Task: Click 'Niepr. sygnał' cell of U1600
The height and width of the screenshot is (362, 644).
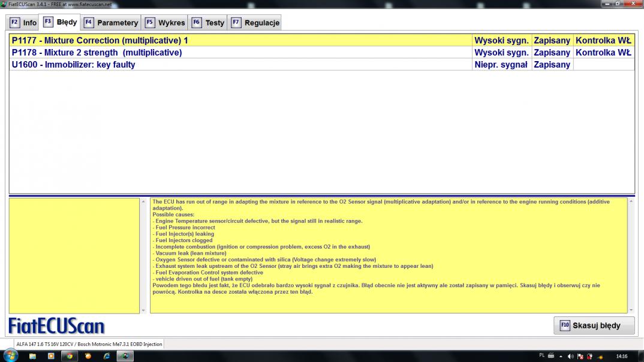Action: pyautogui.click(x=501, y=65)
